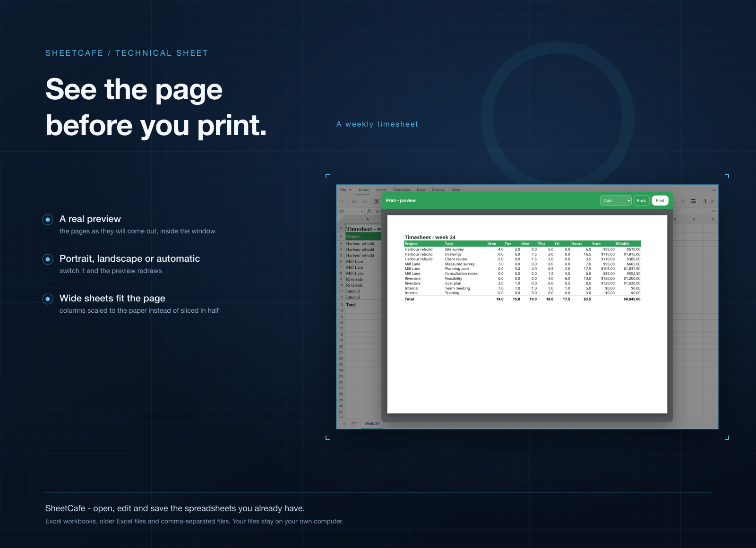Click '$1,837.50' billable value in preview
Image resolution: width=756 pixels, height=548 pixels.
[632, 269]
